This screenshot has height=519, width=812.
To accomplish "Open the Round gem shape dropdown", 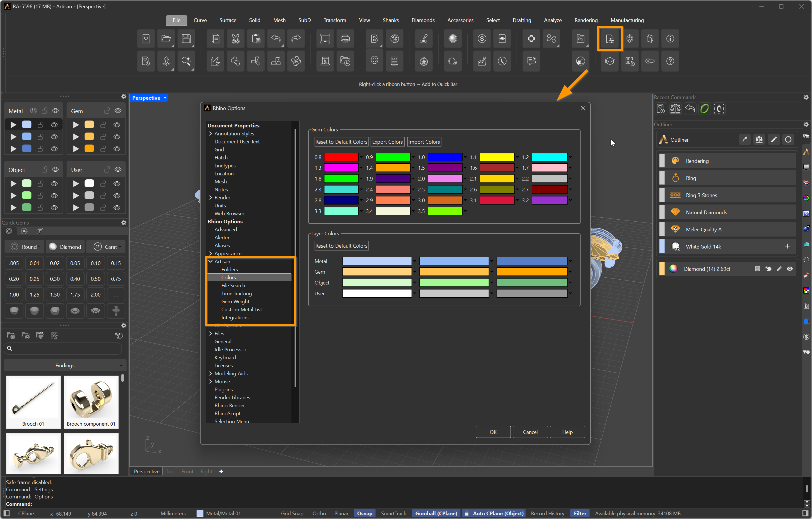I will (24, 247).
